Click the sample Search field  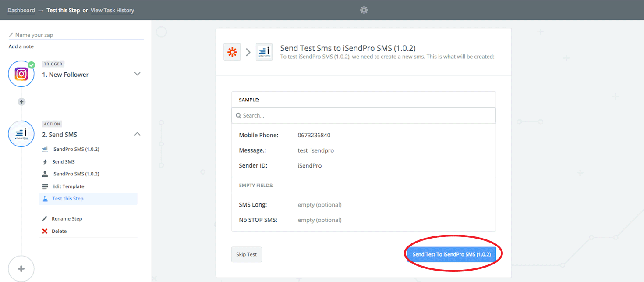pyautogui.click(x=364, y=116)
